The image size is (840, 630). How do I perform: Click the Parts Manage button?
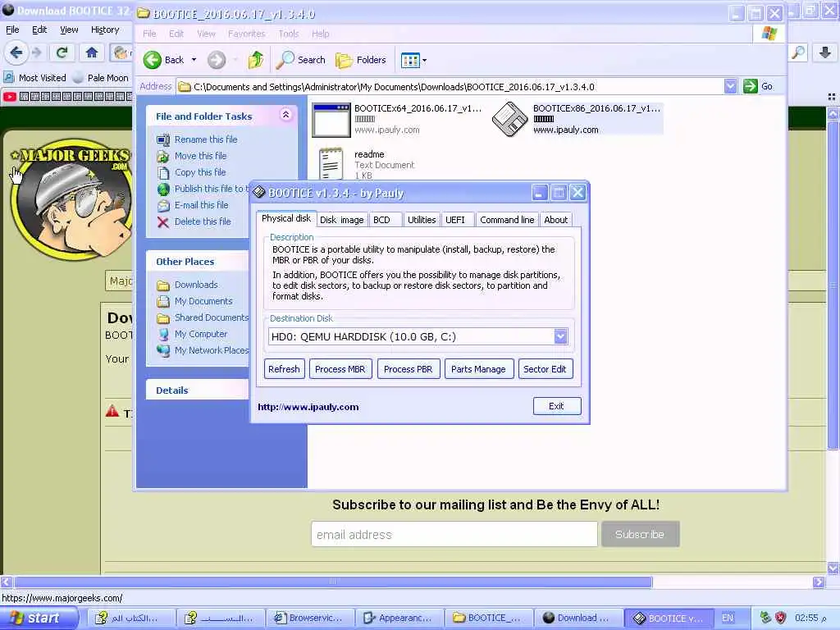(x=478, y=369)
